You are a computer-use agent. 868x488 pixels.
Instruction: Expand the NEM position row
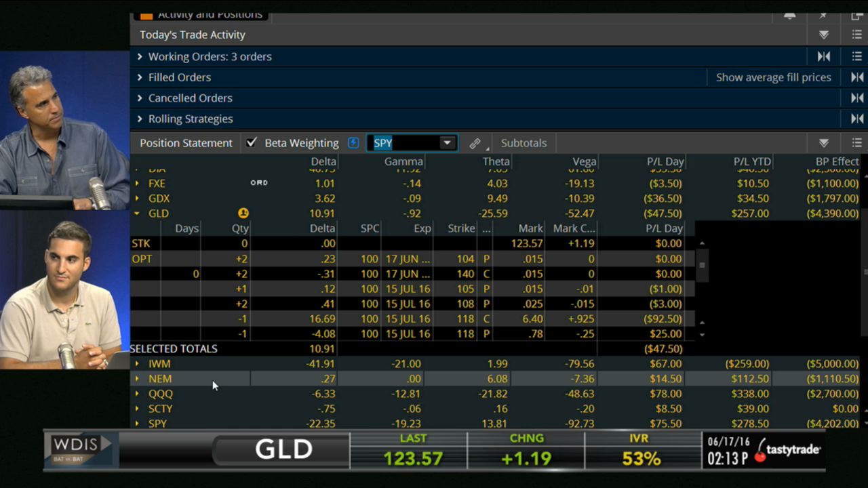click(137, 379)
